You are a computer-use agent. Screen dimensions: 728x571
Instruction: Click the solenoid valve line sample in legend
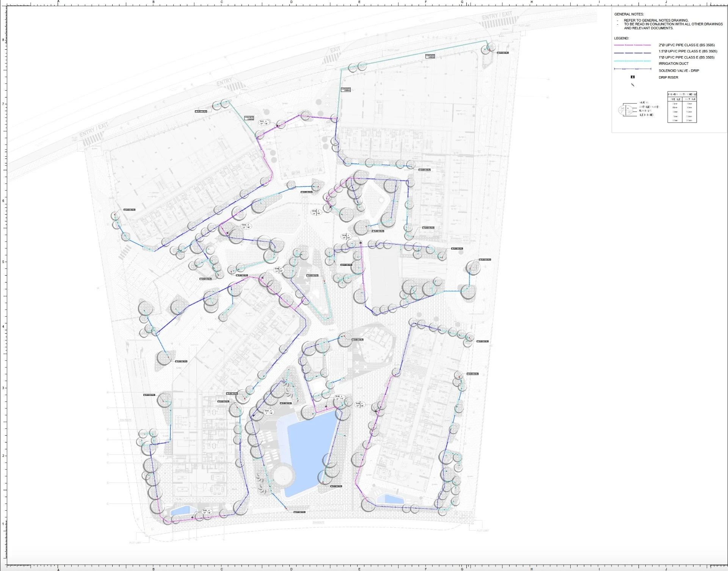coord(632,69)
